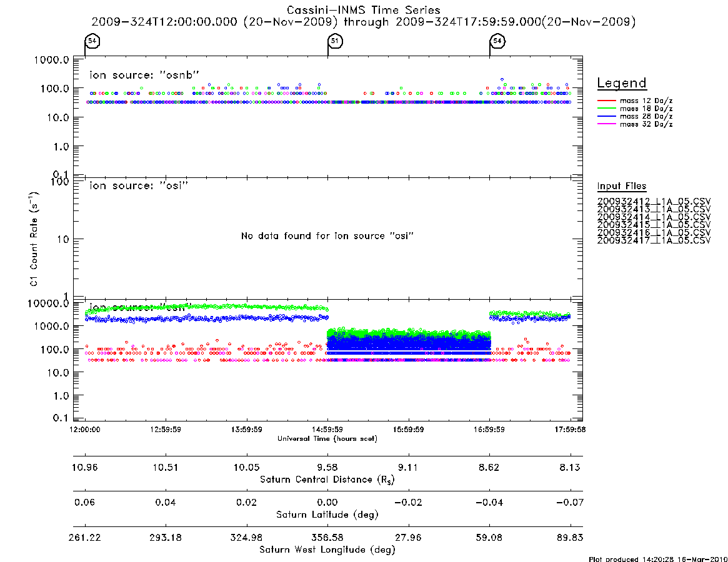Viewport: 728px width, 562px height.
Task: Click the 10000.0 y-axis tick label
Action: pyautogui.click(x=48, y=303)
